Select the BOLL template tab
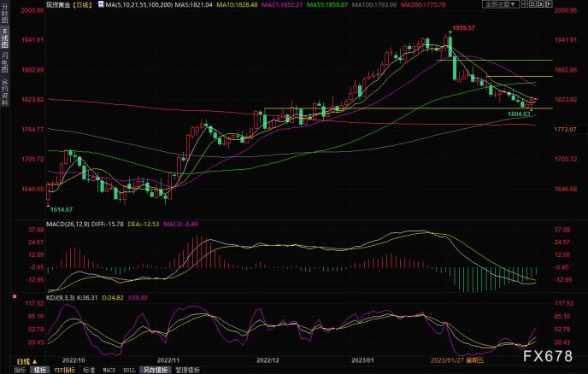 click(129, 370)
